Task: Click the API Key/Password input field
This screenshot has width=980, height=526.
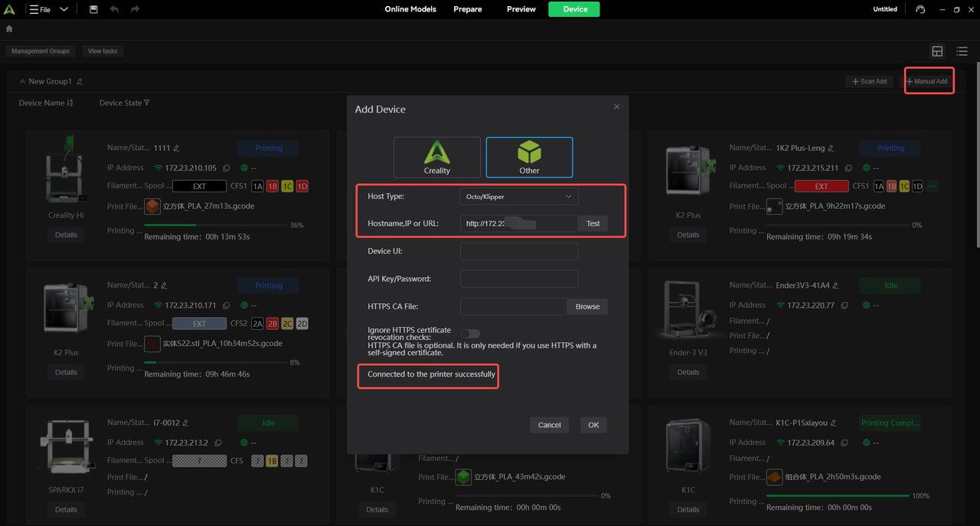Action: click(x=518, y=279)
